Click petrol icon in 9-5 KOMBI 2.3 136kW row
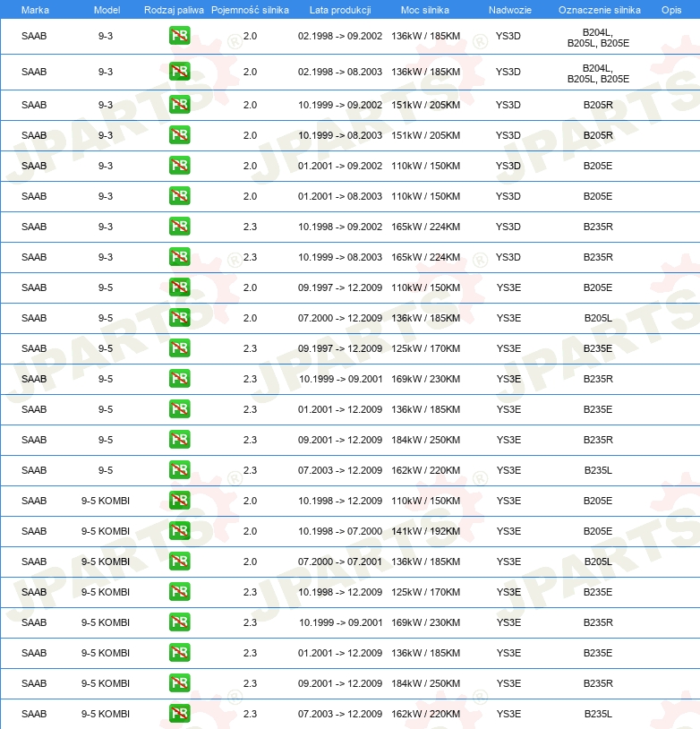This screenshot has height=729, width=700. click(x=179, y=653)
